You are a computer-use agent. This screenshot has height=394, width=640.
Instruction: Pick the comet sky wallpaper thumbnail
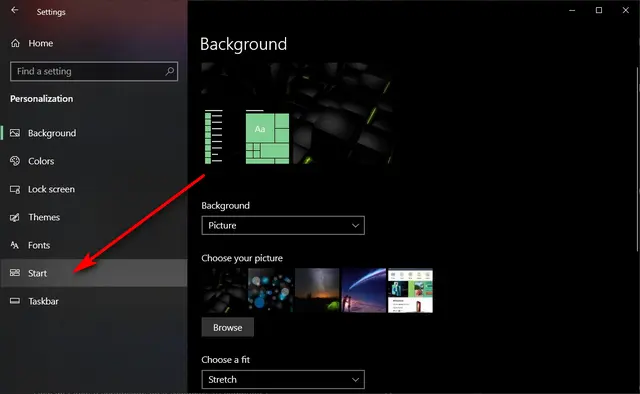point(364,290)
